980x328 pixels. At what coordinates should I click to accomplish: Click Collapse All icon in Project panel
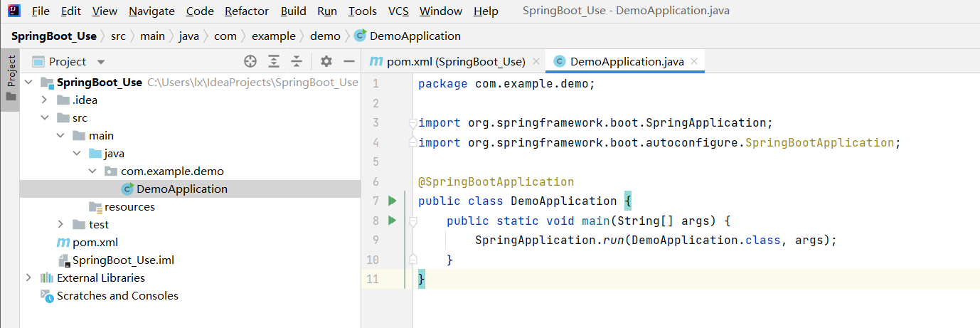[297, 61]
